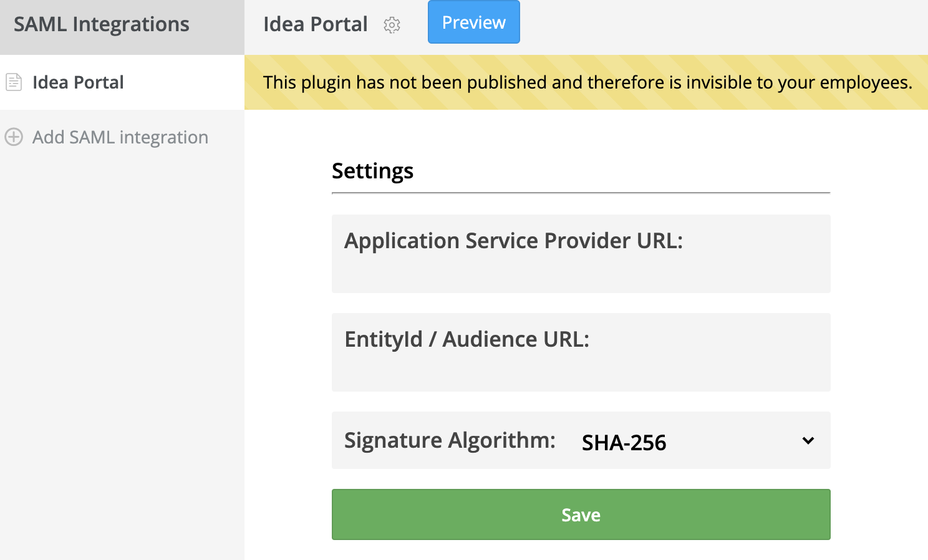Click the EntityId / Audience URL label
The width and height of the screenshot is (928, 560).
[466, 339]
